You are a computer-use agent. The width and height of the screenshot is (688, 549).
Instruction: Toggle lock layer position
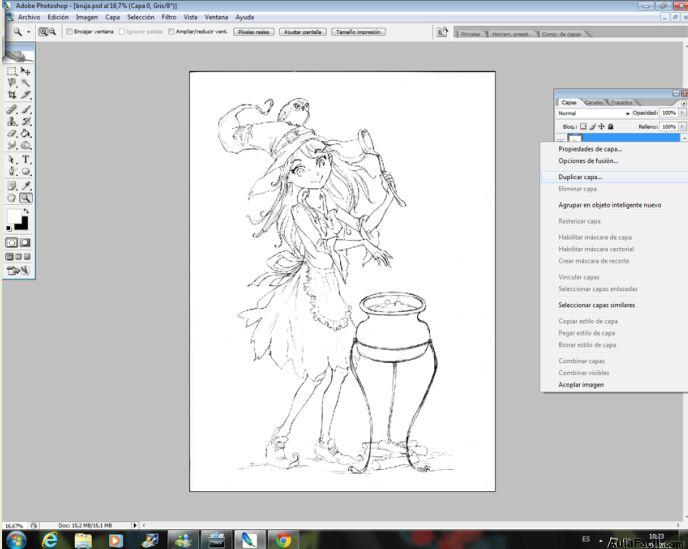[x=601, y=126]
